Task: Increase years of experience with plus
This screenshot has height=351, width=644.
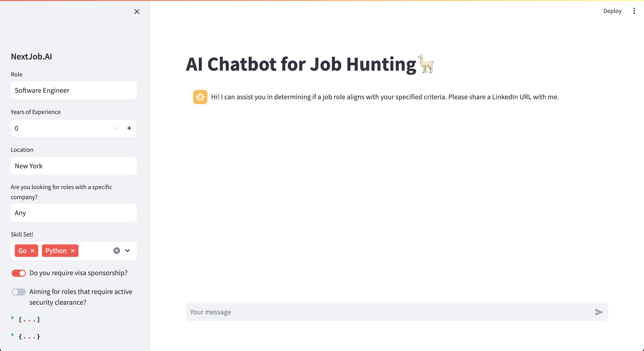Action: coord(129,128)
